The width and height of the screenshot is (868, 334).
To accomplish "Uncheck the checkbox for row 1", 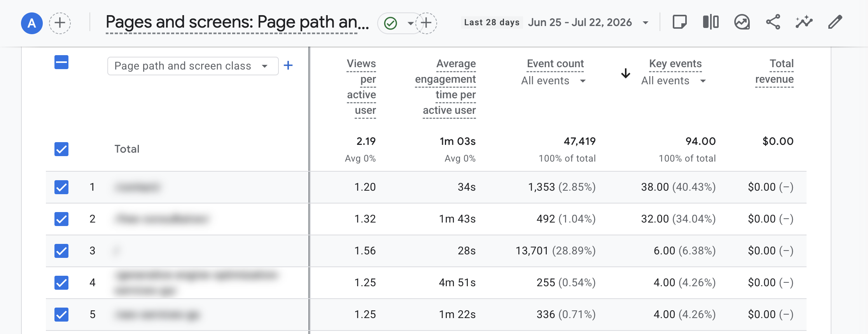I will [x=61, y=187].
